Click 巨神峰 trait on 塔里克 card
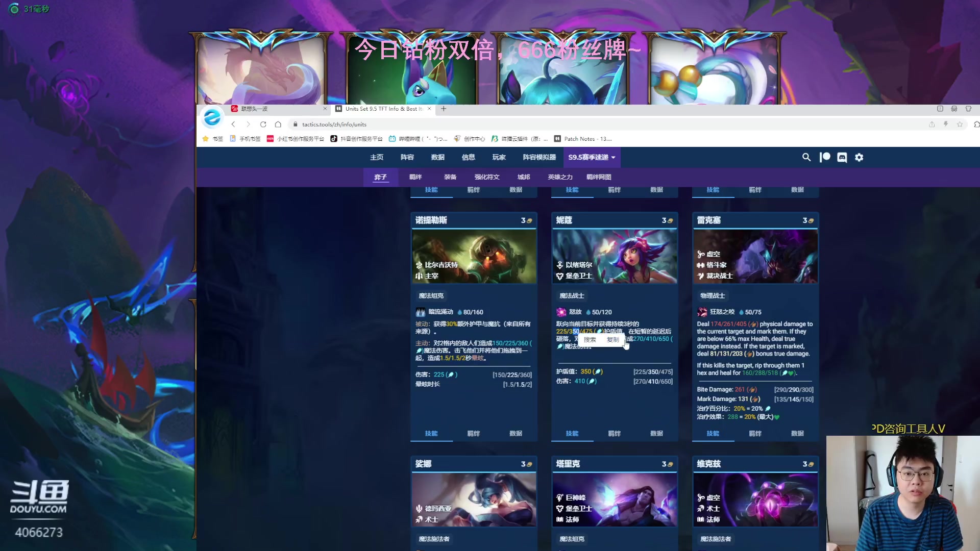Screen dimensions: 980x551 (571, 497)
